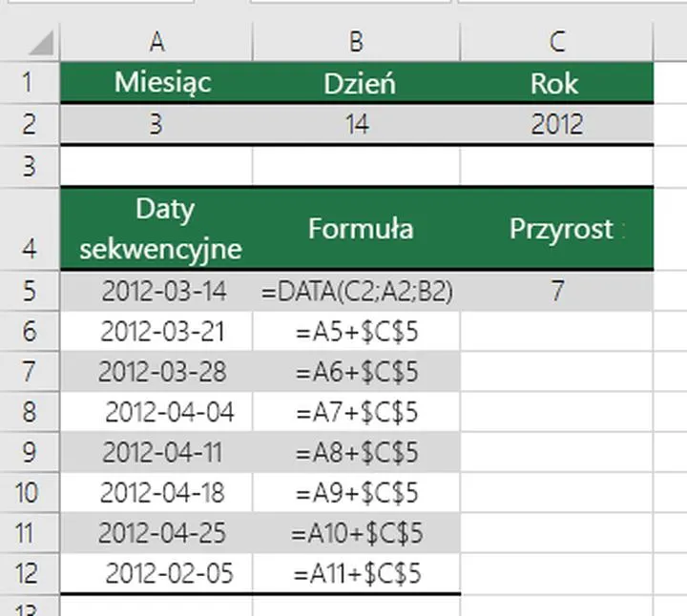Click the cell with day value 14
The image size is (687, 616).
[x=356, y=125]
